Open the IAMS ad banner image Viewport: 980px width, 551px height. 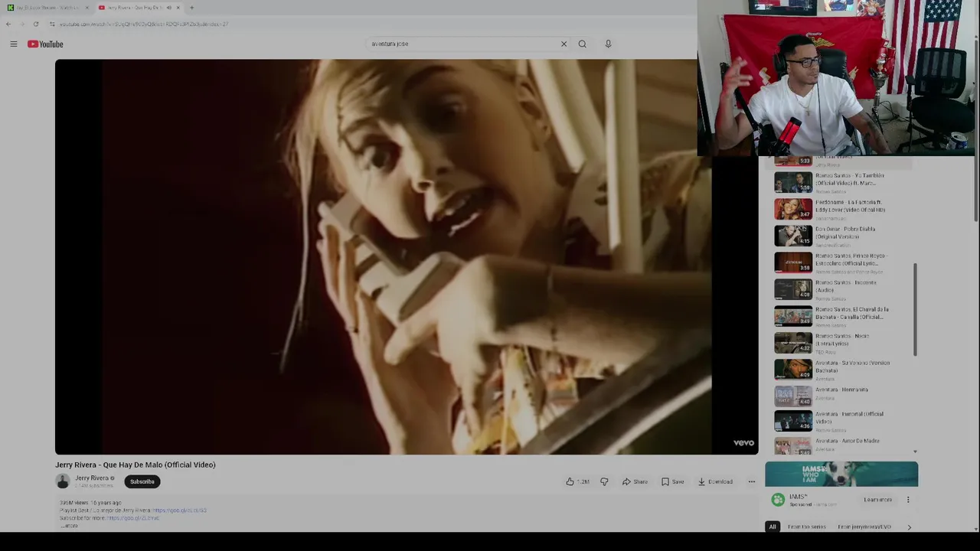pyautogui.click(x=841, y=474)
